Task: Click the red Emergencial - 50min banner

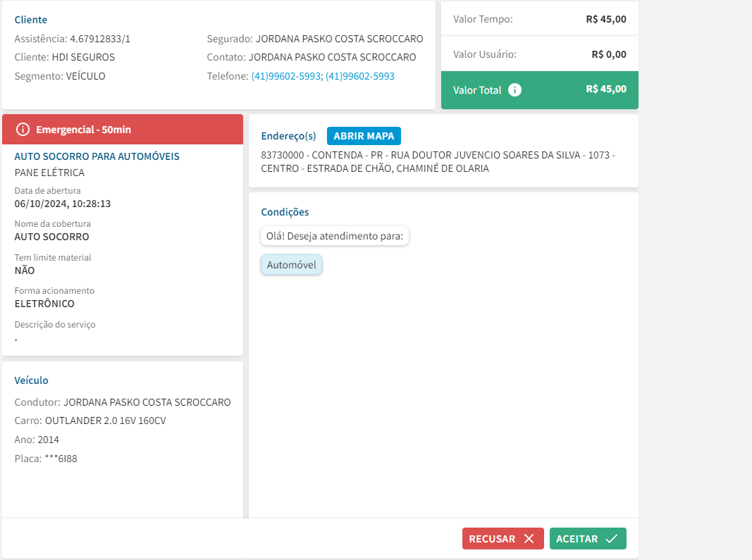Action: [x=123, y=130]
